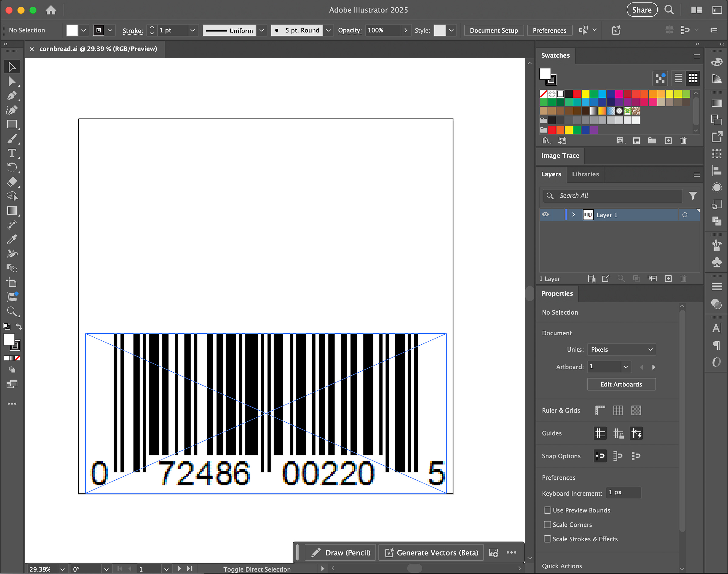This screenshot has height=574, width=728.
Task: Toggle Lock Guides icon
Action: [x=618, y=433]
